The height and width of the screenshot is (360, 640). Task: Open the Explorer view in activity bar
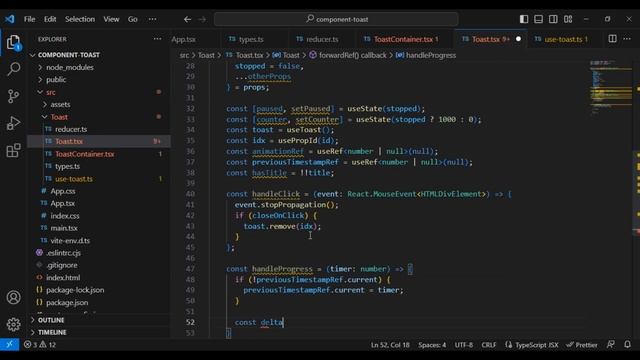click(x=13, y=42)
